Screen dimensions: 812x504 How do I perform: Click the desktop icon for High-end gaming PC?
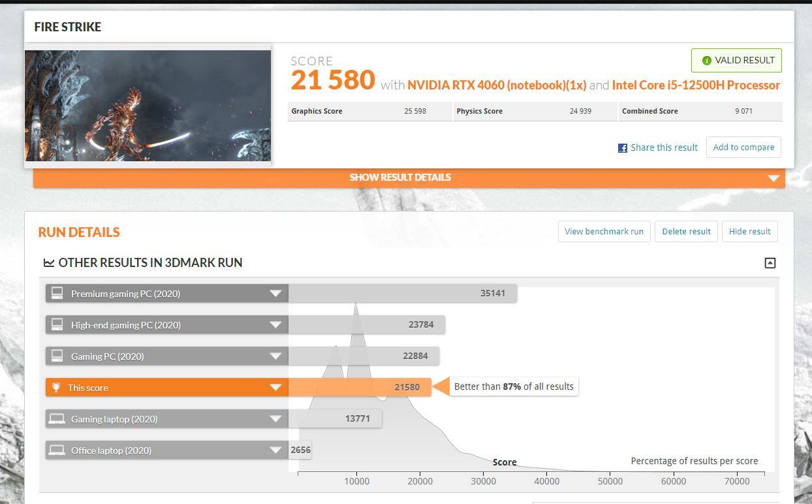click(57, 324)
